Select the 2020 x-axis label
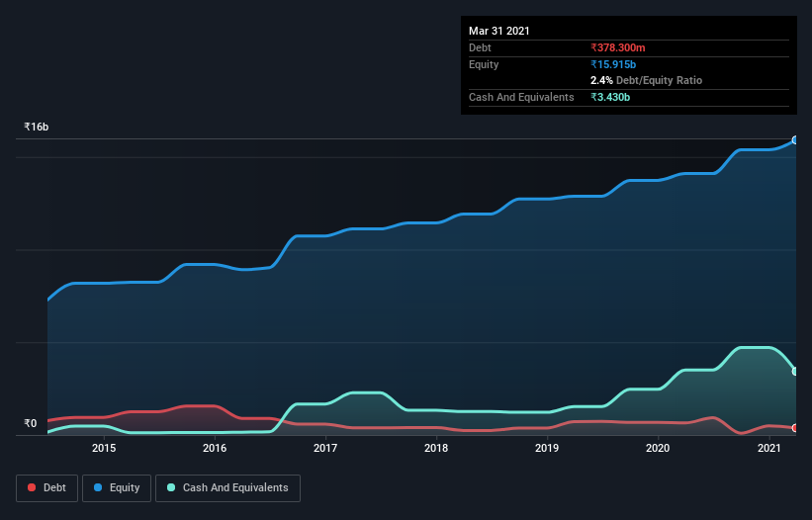 click(658, 448)
